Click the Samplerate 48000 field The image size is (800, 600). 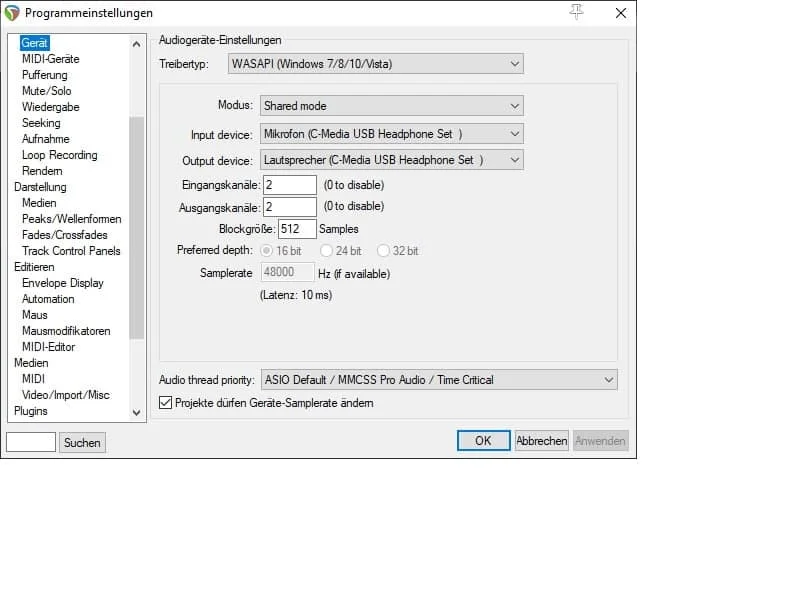[x=287, y=272]
